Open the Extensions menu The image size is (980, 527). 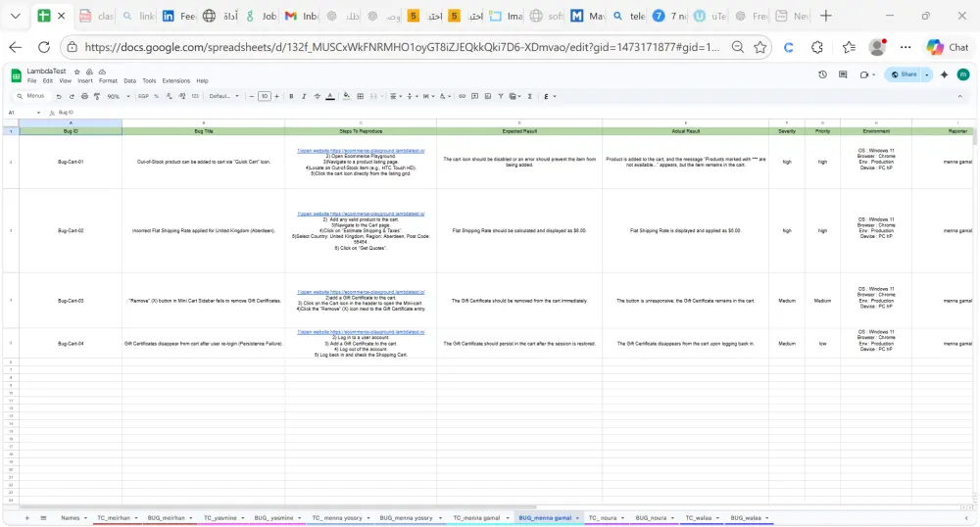click(x=176, y=81)
